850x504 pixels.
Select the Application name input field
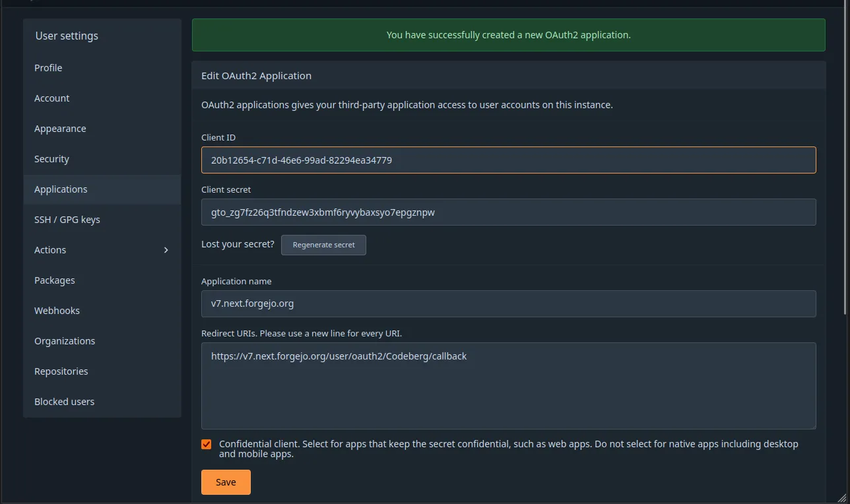point(508,303)
